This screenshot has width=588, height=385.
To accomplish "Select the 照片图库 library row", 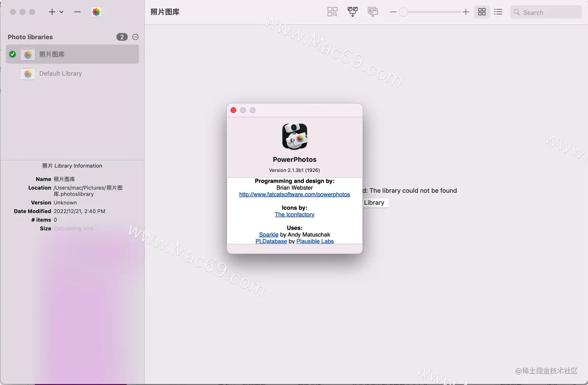I will pos(72,54).
